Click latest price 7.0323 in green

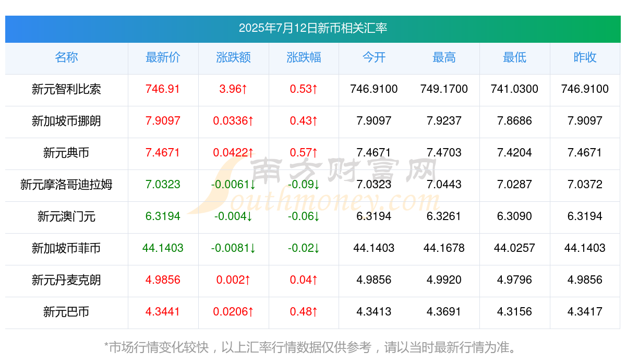tap(163, 185)
